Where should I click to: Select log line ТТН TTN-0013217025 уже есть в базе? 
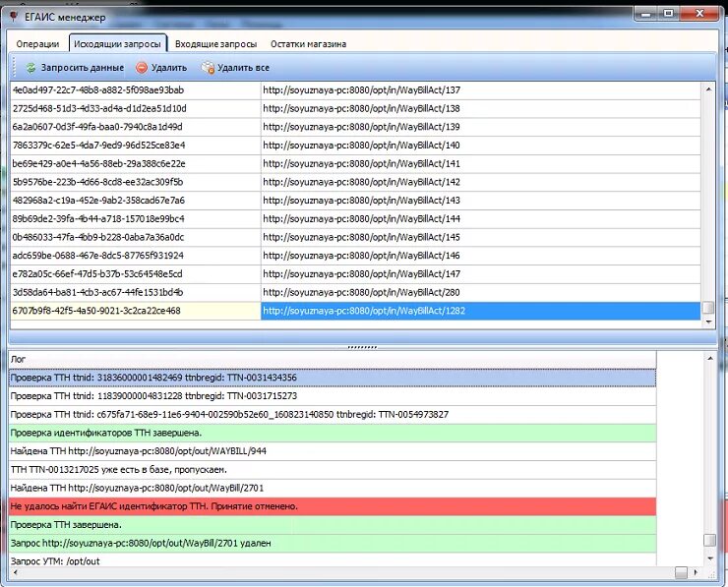pos(333,470)
